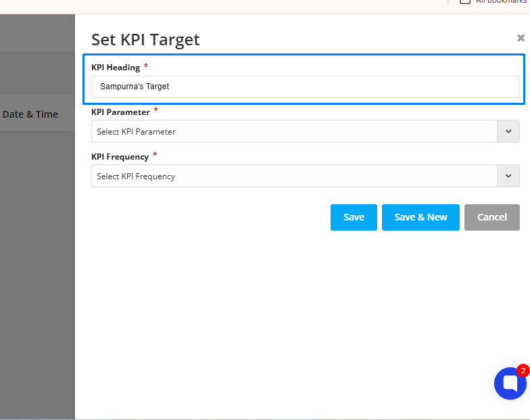Click the Date & Time column header

pos(30,114)
